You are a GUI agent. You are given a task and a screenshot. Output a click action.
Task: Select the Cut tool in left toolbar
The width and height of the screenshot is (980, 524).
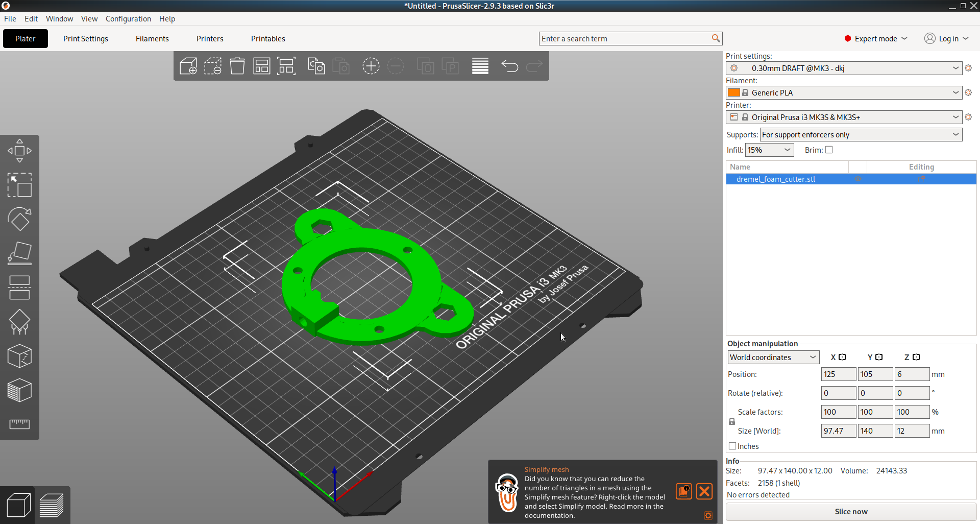tap(19, 288)
